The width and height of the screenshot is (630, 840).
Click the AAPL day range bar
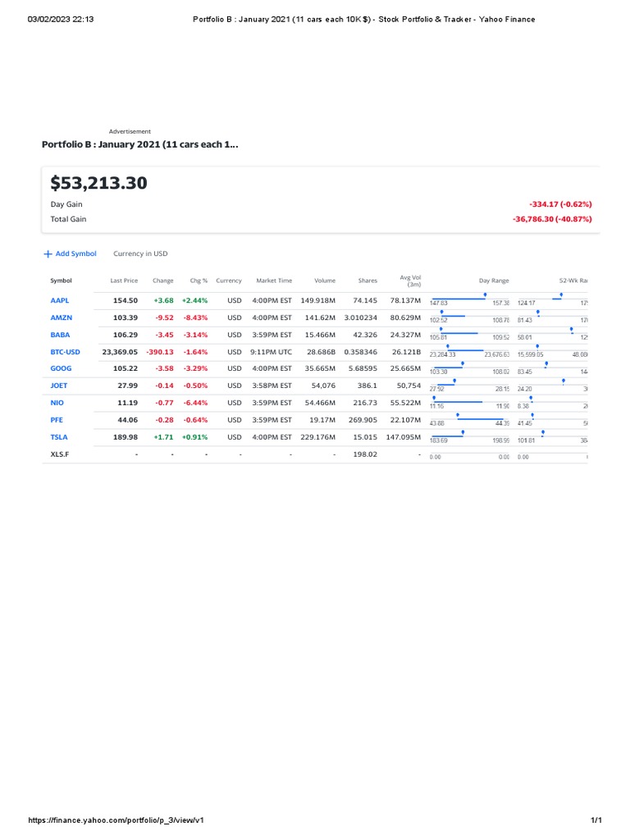(x=469, y=299)
